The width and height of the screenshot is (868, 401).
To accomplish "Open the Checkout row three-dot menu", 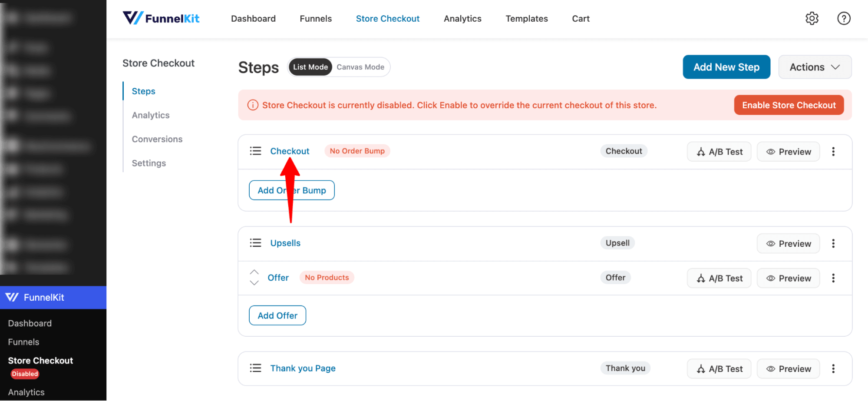I will point(833,152).
